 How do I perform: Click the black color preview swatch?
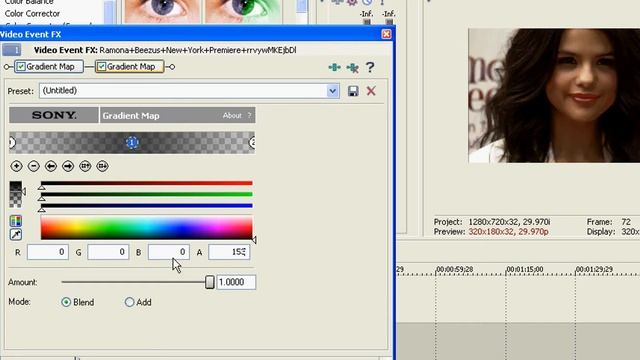16,194
